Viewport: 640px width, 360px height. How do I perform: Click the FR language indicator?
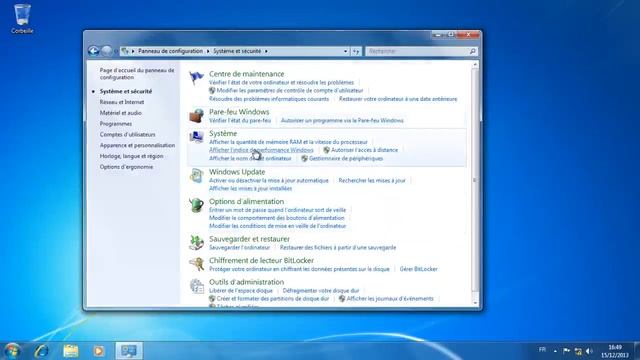tap(542, 350)
